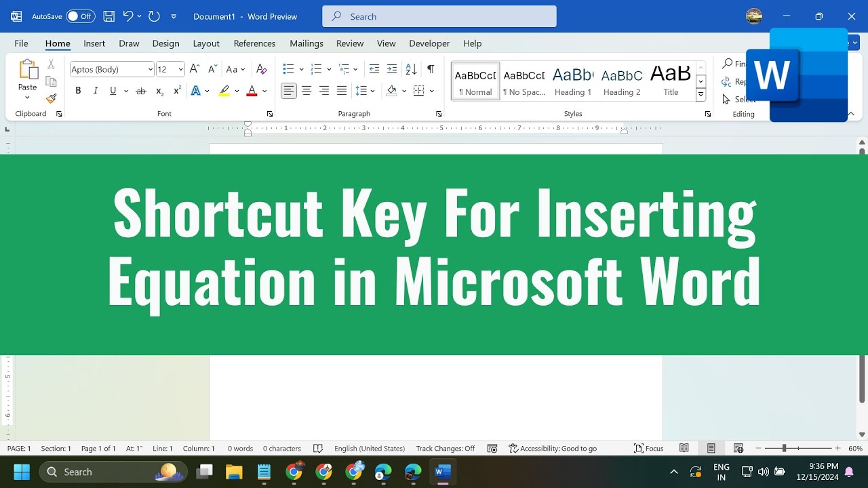Apply the Title style
Image resolution: width=868 pixels, height=488 pixels.
pyautogui.click(x=671, y=81)
